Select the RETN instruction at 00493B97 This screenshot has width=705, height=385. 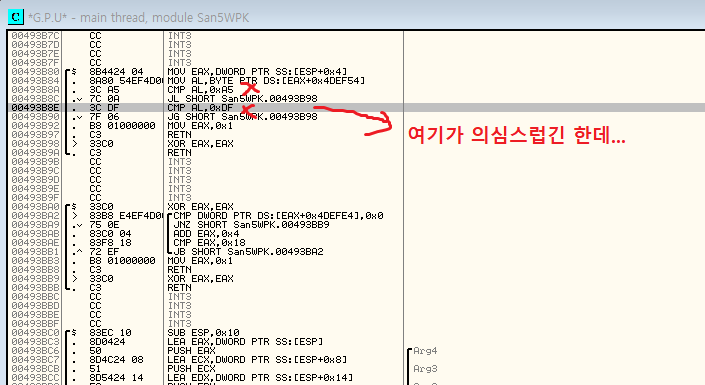click(179, 134)
